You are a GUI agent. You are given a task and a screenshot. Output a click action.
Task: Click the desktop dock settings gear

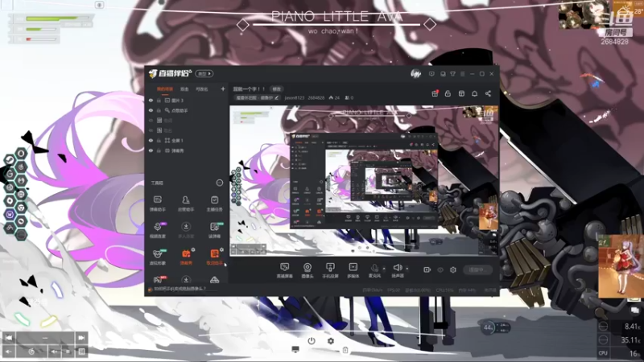point(331,340)
